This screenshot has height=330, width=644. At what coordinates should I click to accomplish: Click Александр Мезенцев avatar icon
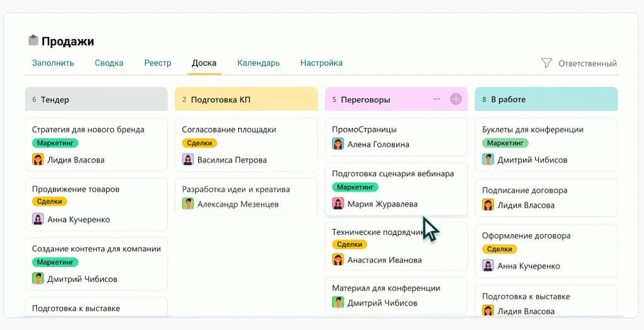point(188,203)
